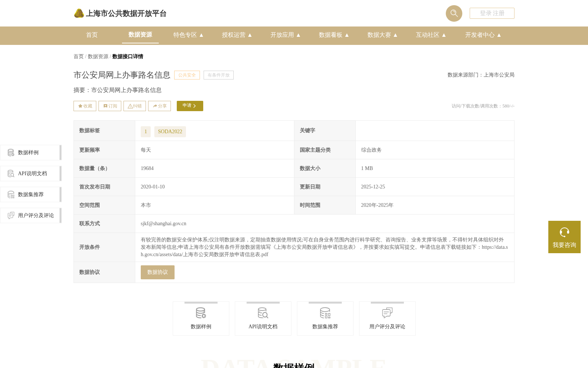Open the 上海市公共数据开放平台 site title

pyautogui.click(x=126, y=14)
